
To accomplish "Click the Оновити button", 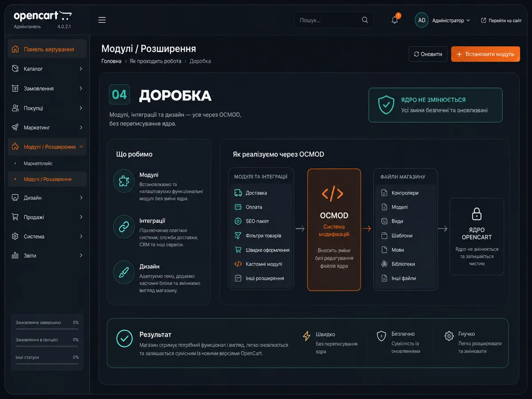I will coord(428,54).
